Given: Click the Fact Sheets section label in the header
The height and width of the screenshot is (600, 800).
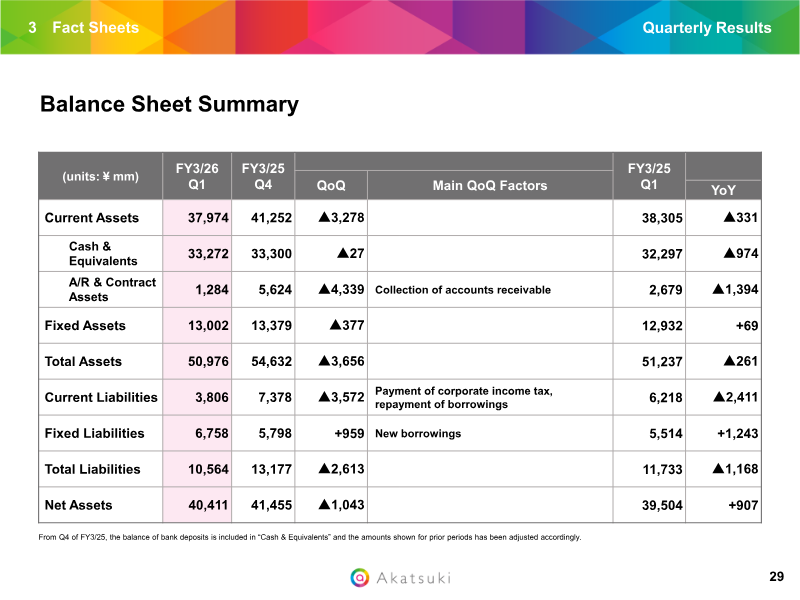Looking at the screenshot, I should click(x=95, y=27).
